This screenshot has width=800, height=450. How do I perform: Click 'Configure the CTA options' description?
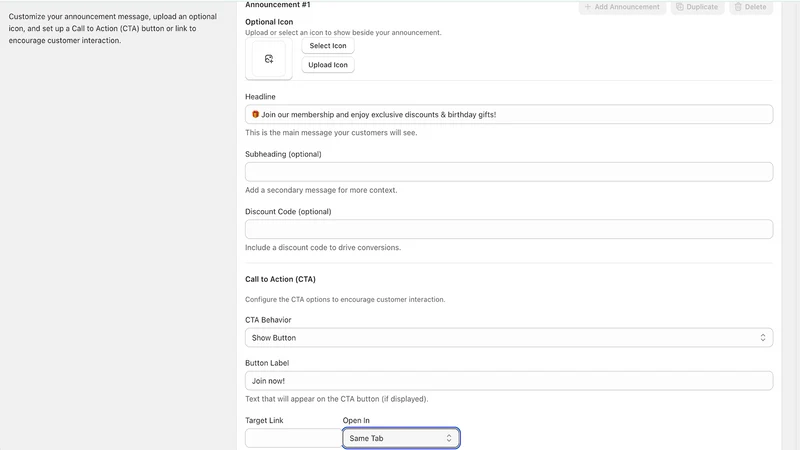(345, 299)
